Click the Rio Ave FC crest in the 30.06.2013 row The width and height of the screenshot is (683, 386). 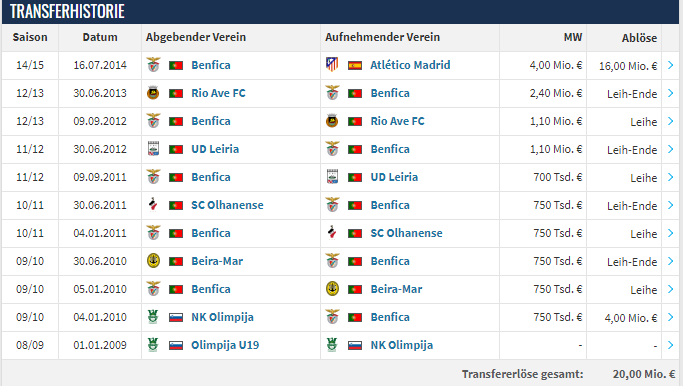coord(153,93)
